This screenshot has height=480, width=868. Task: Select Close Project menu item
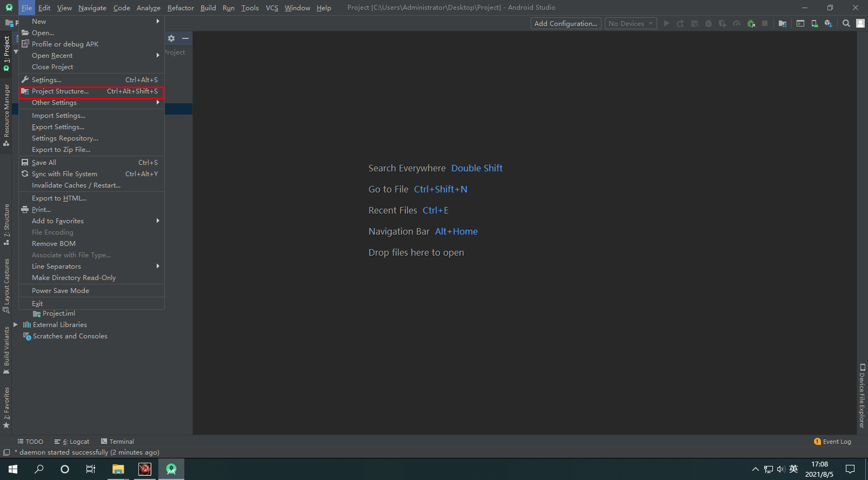pos(91,67)
